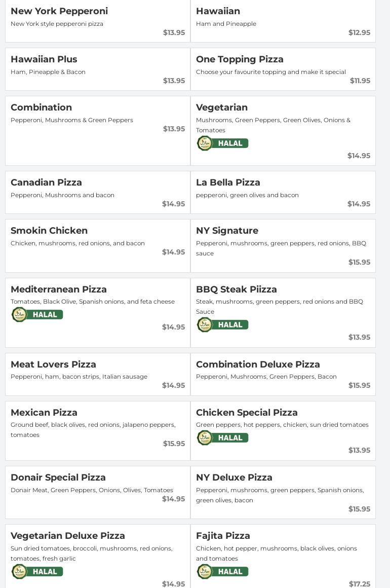Click Halal badge on BBQ Steak Piizza
This screenshot has height=588, width=390.
pos(222,325)
